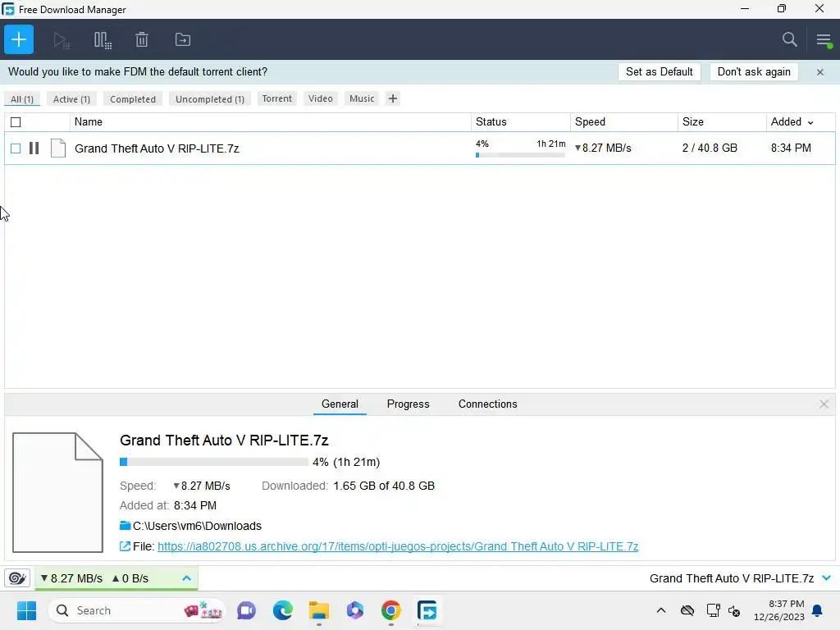The image size is (840, 630).
Task: Close the download details panel
Action: point(824,404)
